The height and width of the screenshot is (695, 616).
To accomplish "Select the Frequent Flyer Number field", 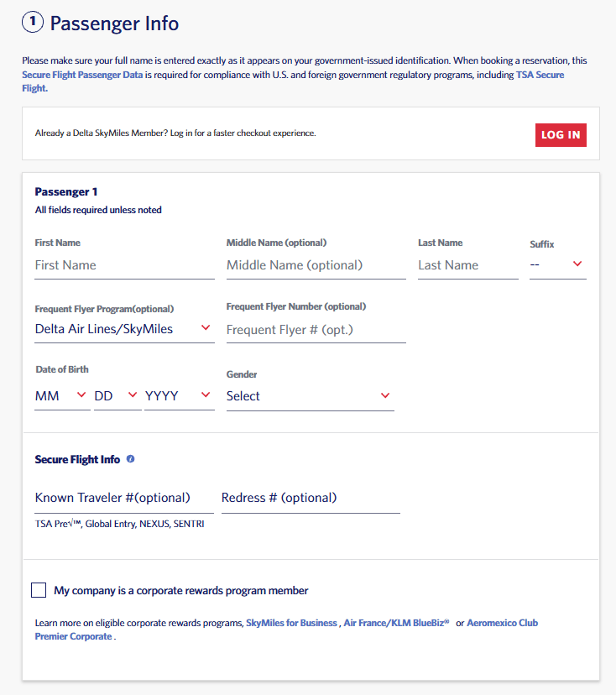I will [316, 330].
